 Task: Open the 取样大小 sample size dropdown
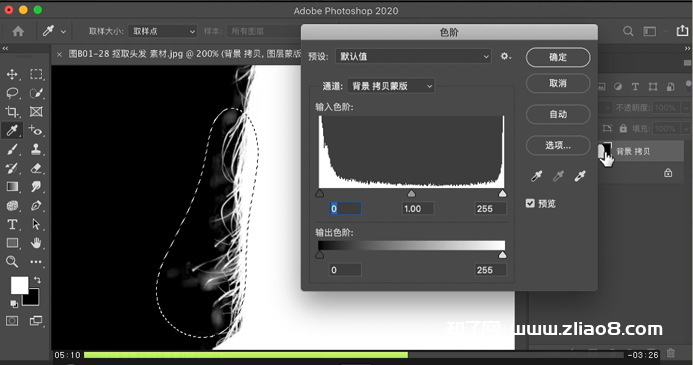[x=162, y=31]
